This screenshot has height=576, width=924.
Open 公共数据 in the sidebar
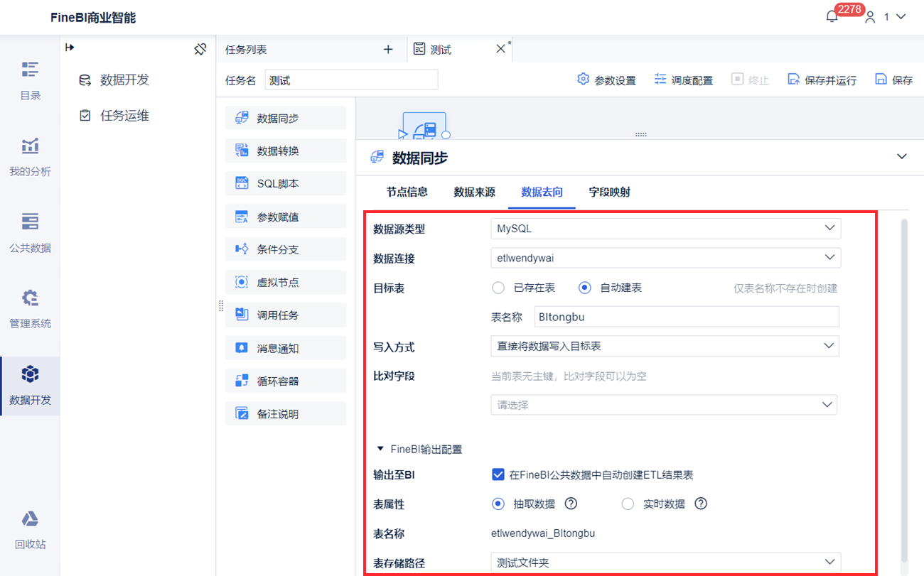pos(30,233)
